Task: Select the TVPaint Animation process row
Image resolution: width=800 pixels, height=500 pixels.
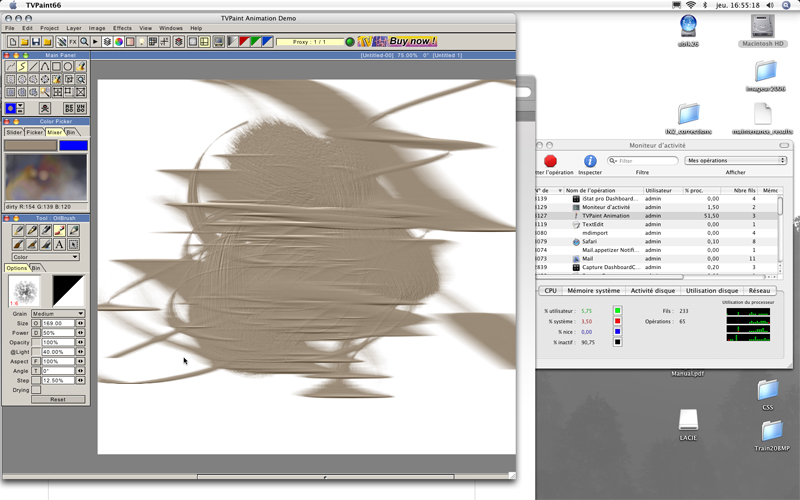Action: pos(657,216)
